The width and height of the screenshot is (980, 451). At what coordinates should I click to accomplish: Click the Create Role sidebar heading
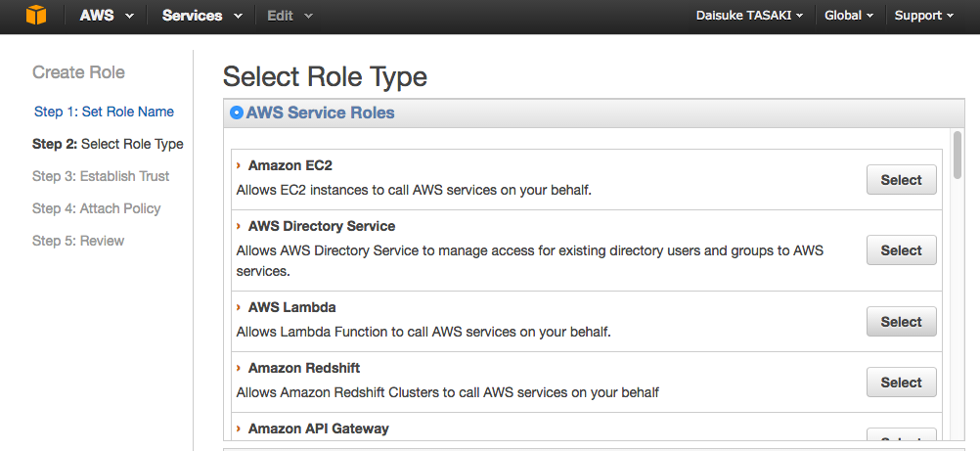point(79,72)
